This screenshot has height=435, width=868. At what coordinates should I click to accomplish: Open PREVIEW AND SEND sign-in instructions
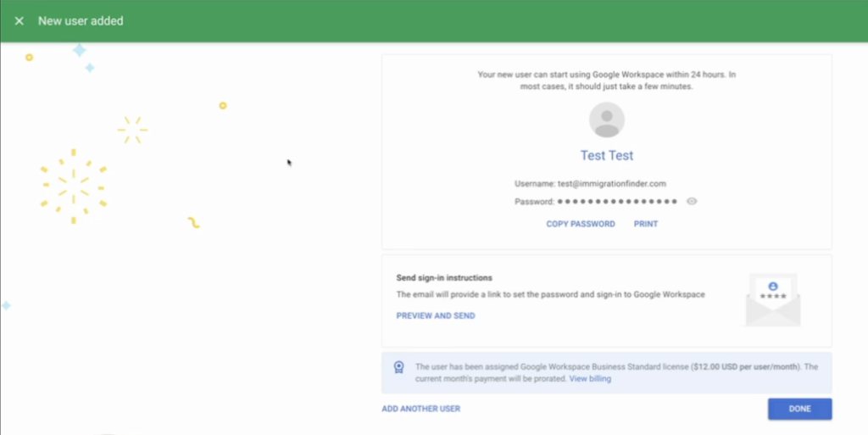[436, 315]
